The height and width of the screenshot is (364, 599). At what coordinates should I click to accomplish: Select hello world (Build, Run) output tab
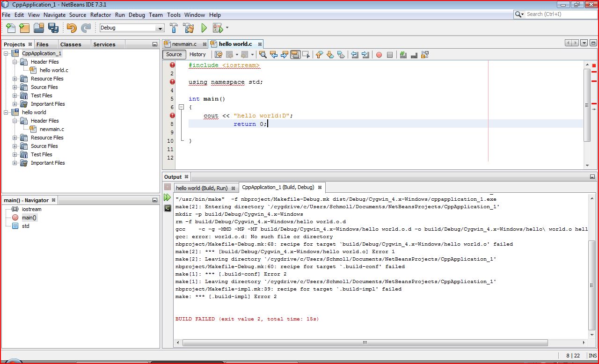point(202,188)
